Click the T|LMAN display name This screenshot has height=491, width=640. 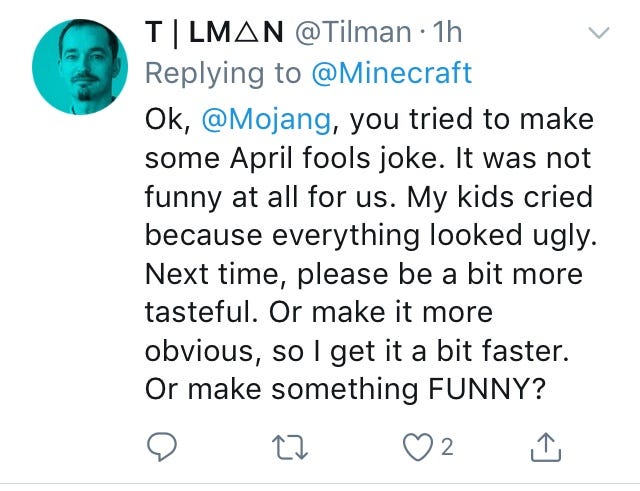click(214, 32)
